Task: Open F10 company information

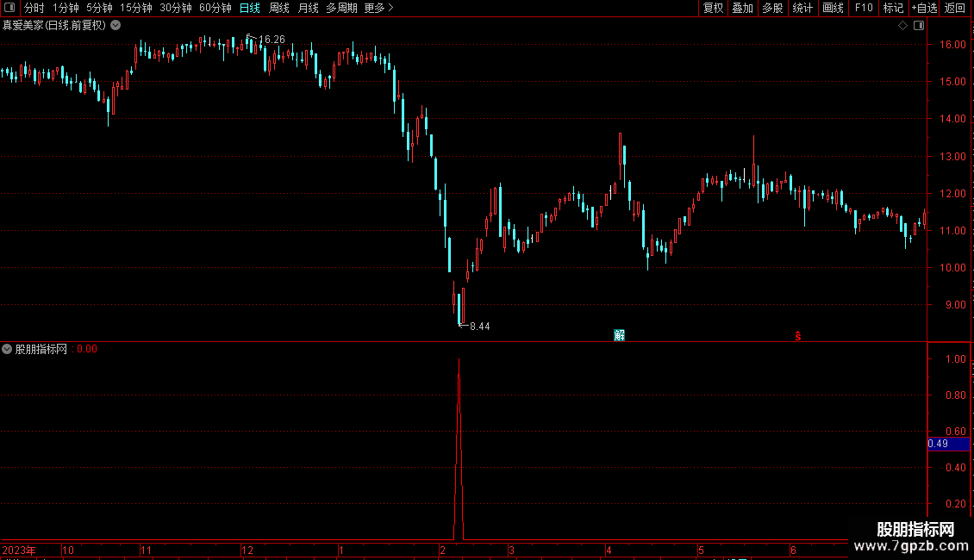Action: click(864, 8)
